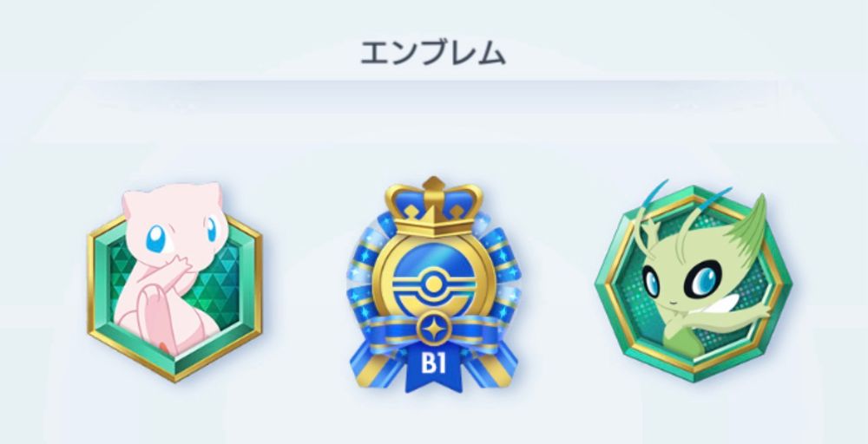
Task: Click Mew's pink tail tip on the emblem
Action: pos(162,346)
